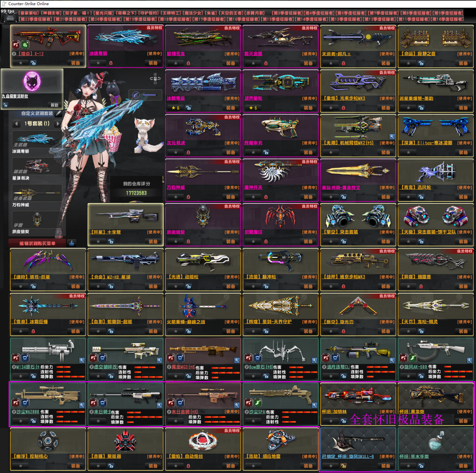Click the red gun badge on 【煌焱】X-12
The width and height of the screenshot is (476, 473).
coord(16,44)
